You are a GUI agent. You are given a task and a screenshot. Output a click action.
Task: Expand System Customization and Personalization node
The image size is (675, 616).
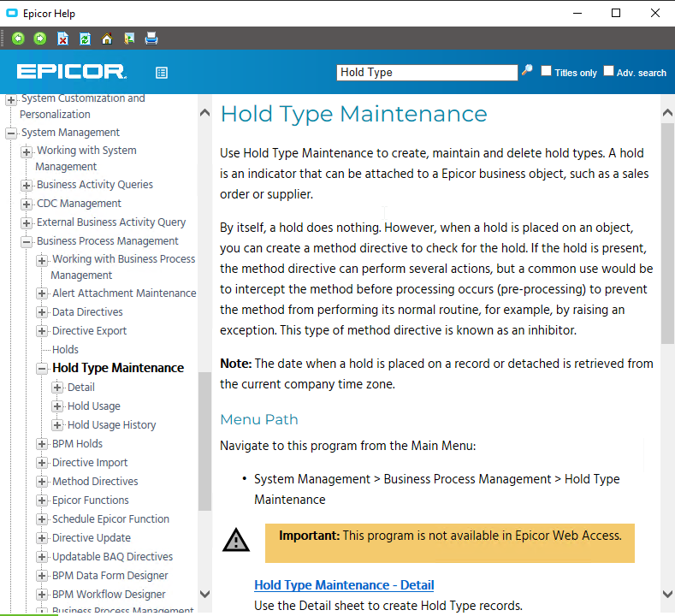11,100
